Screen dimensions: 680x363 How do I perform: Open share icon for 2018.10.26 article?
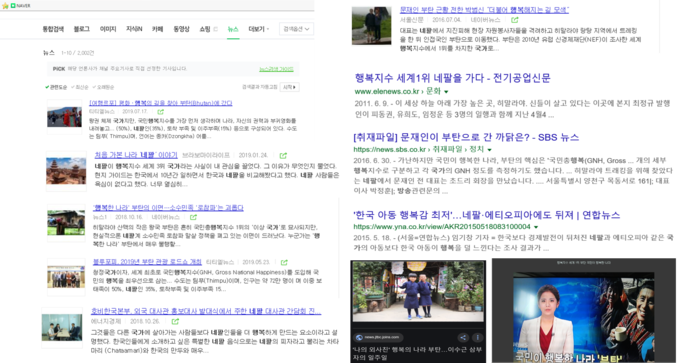tap(175, 321)
